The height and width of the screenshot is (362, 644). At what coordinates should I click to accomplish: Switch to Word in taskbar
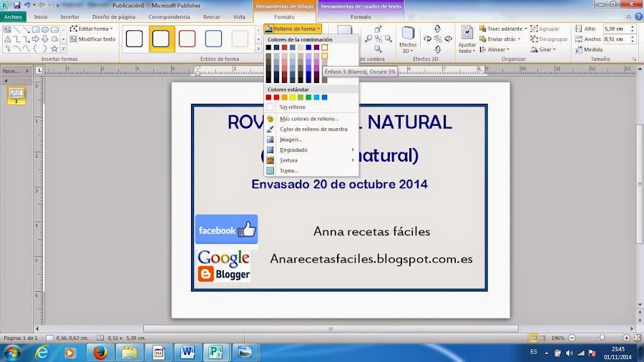click(187, 352)
